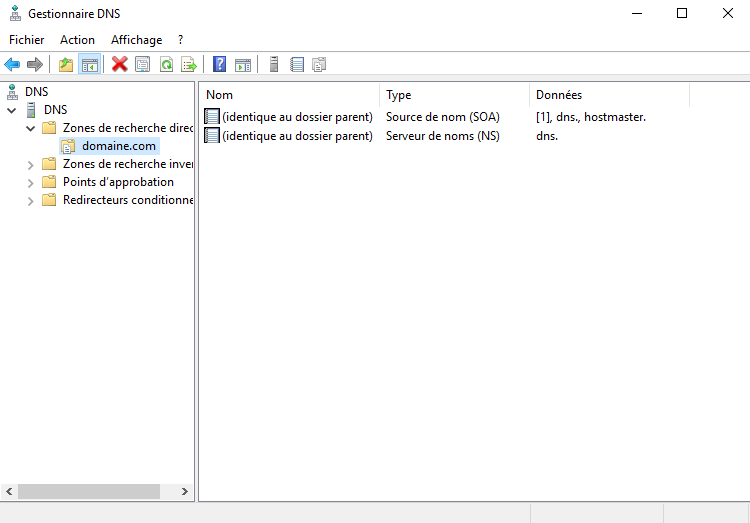Select Points d'approbation in tree

coord(118,182)
